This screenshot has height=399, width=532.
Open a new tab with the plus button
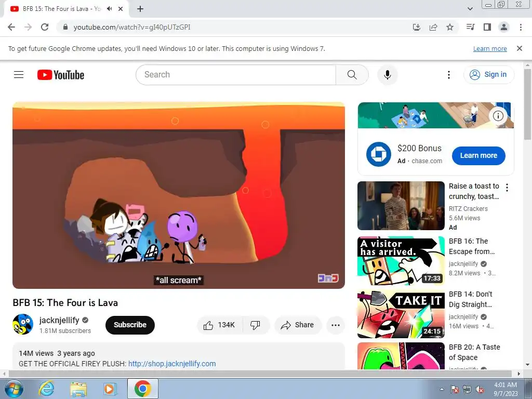140,9
